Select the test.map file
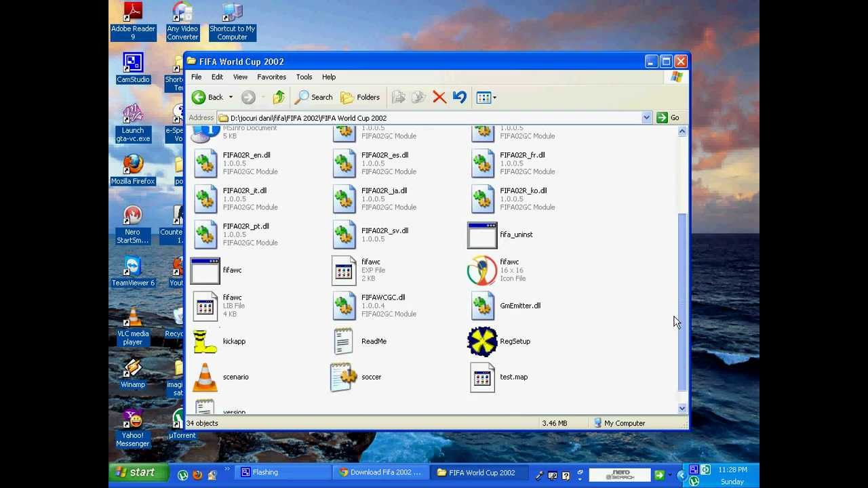The image size is (868, 488). click(499, 377)
